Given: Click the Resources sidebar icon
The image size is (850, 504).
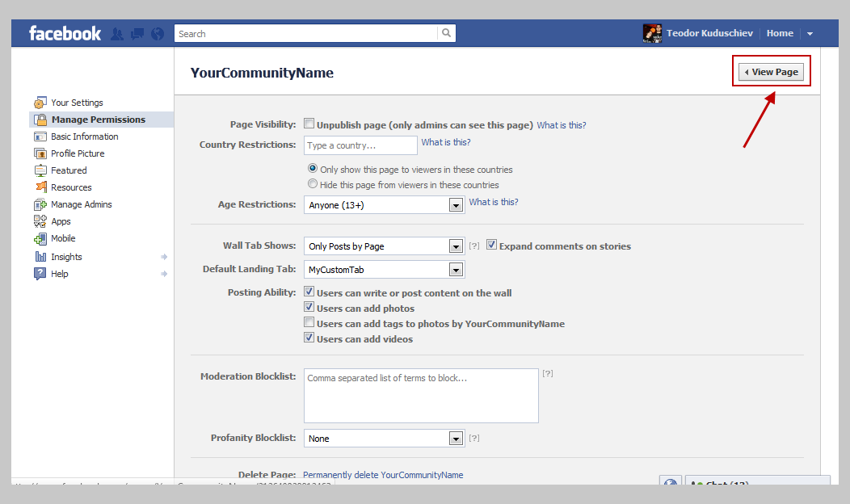Looking at the screenshot, I should tap(41, 187).
